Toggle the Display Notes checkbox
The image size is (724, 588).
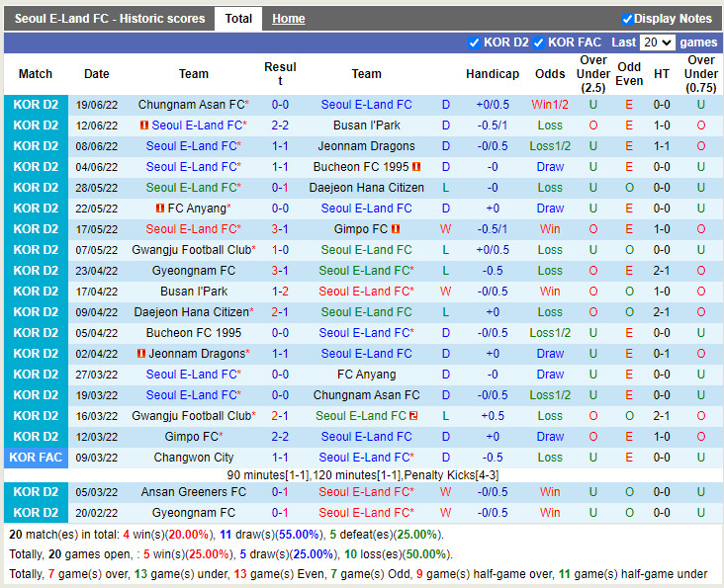626,19
